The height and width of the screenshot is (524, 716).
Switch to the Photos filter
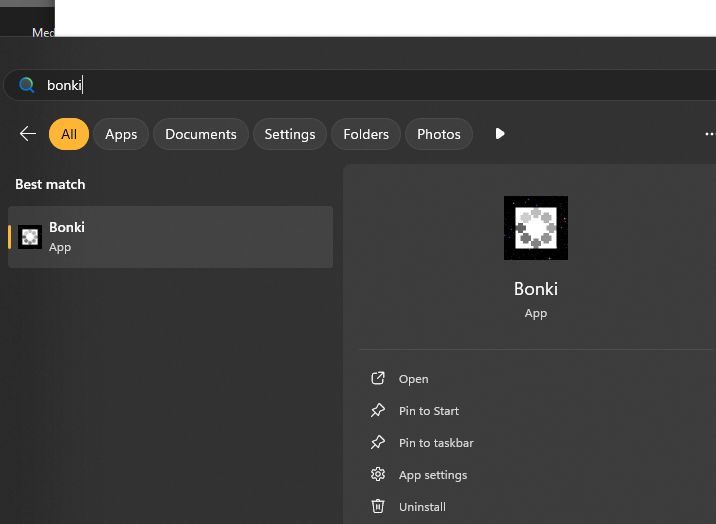click(x=439, y=134)
